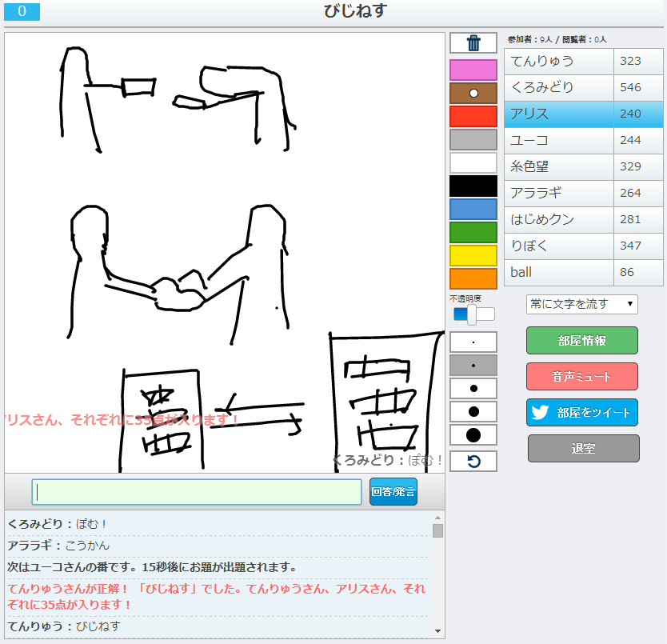Select player てんりゅう in the list

(x=584, y=62)
